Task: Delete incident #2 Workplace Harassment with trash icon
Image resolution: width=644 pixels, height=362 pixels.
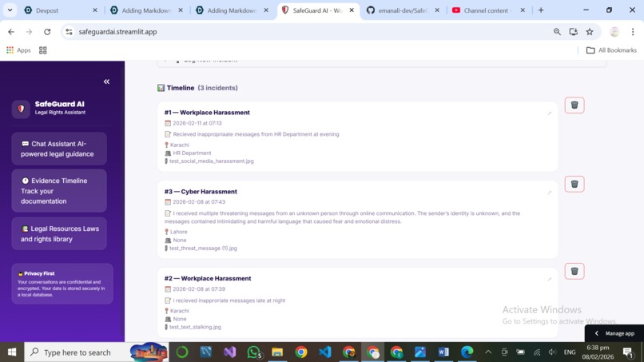Action: (x=574, y=271)
